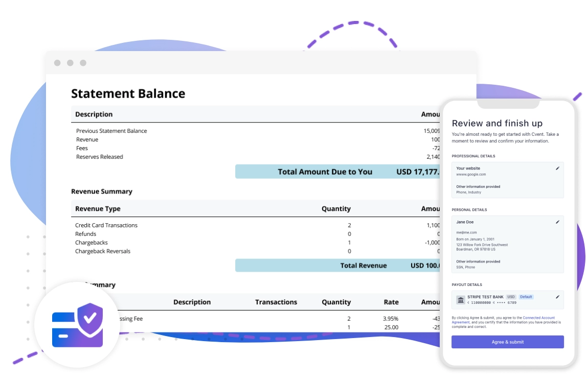Click the USD currency badge
Viewport: 588px width, 383px height.
pyautogui.click(x=511, y=297)
